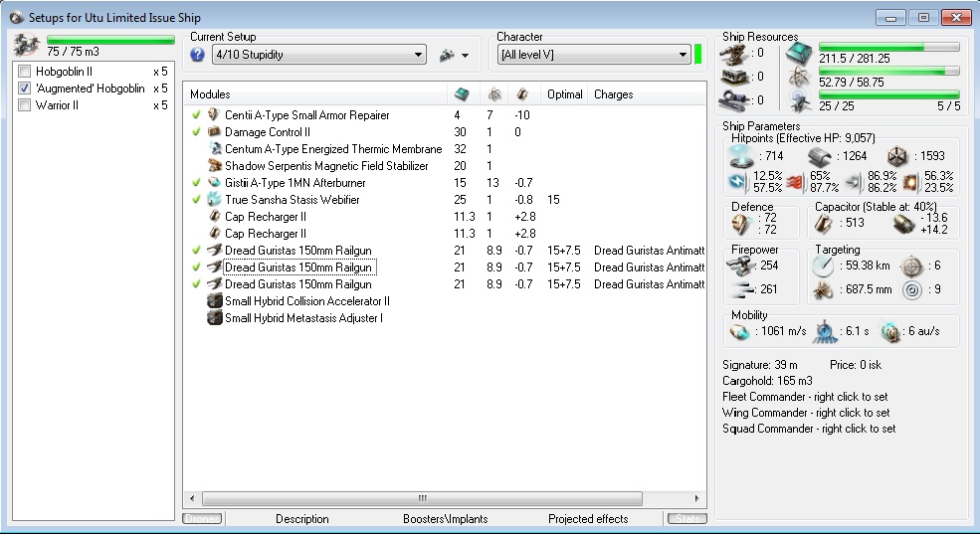The height and width of the screenshot is (534, 980).
Task: Click the CPU resource icon
Action: point(799,55)
